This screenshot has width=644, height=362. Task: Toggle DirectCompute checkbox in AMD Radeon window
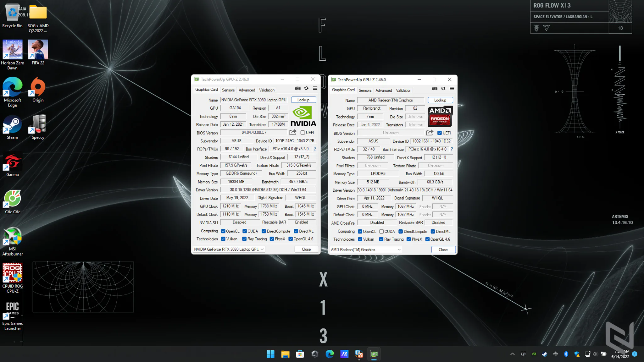pyautogui.click(x=401, y=232)
